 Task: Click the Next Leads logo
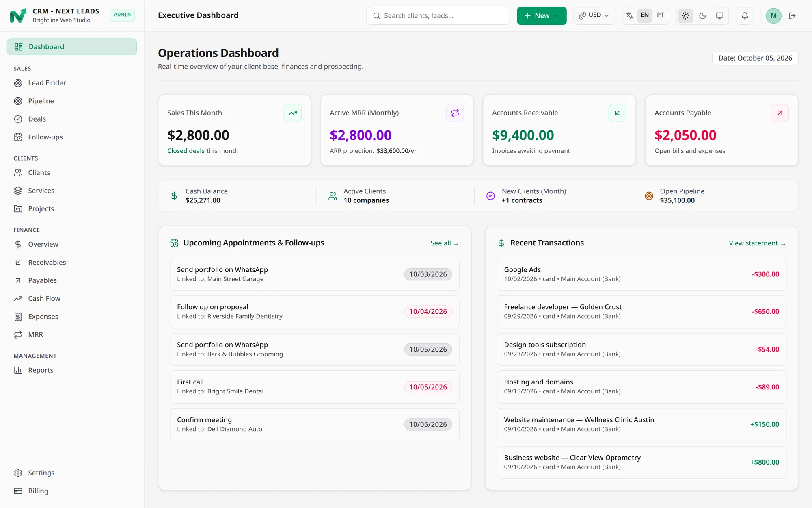tap(18, 16)
